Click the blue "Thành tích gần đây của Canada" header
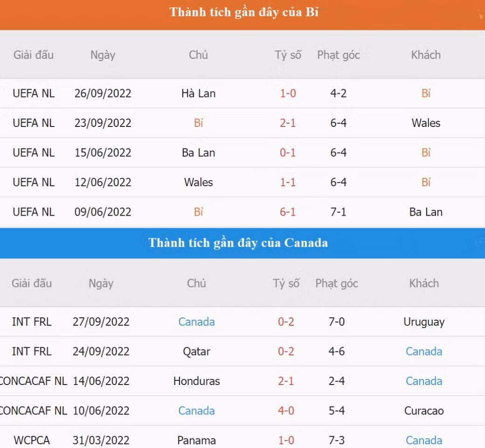Image resolution: width=485 pixels, height=448 pixels. (x=238, y=243)
